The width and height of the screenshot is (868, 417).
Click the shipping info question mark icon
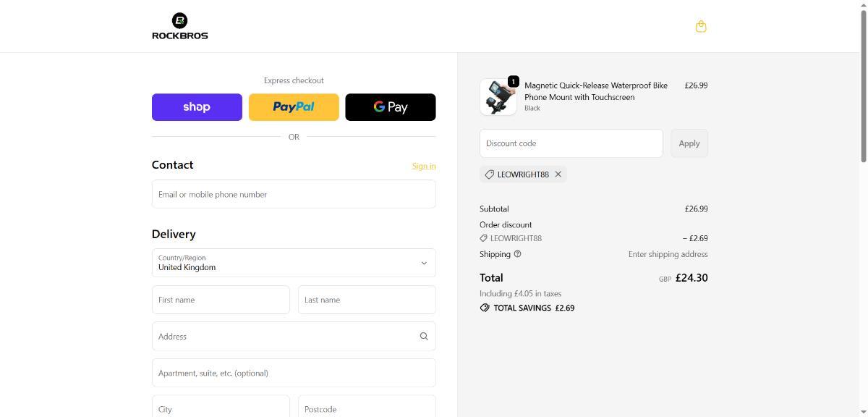click(517, 254)
